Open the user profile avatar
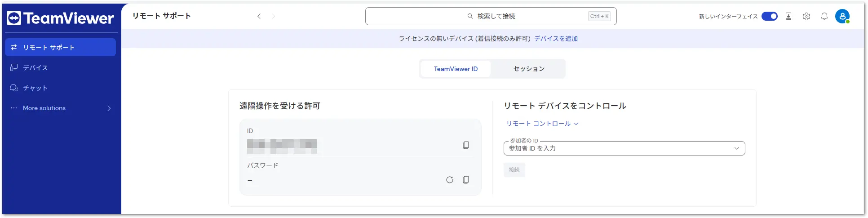The width and height of the screenshot is (868, 218). coord(842,16)
